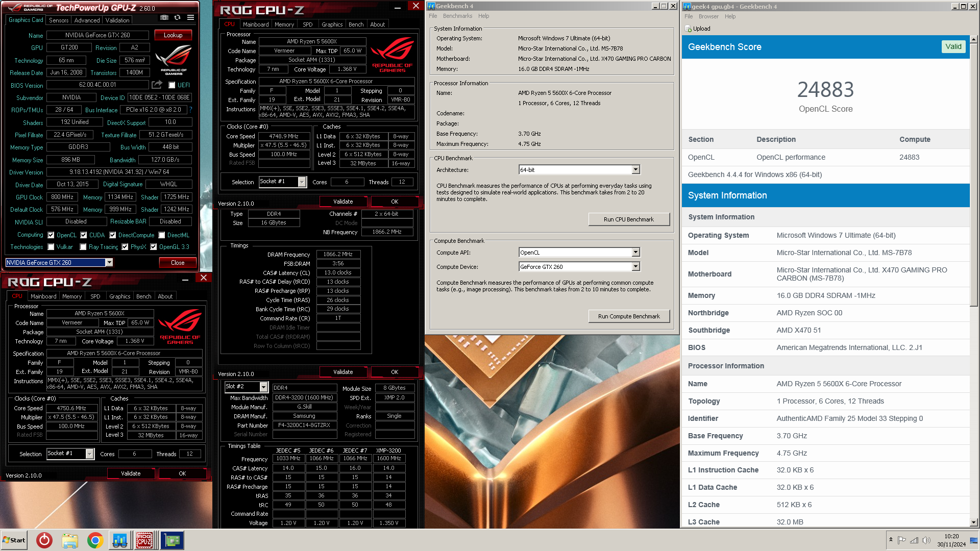The image size is (980, 551).
Task: Open the Bench tab in top CPU-Z window
Action: point(356,24)
